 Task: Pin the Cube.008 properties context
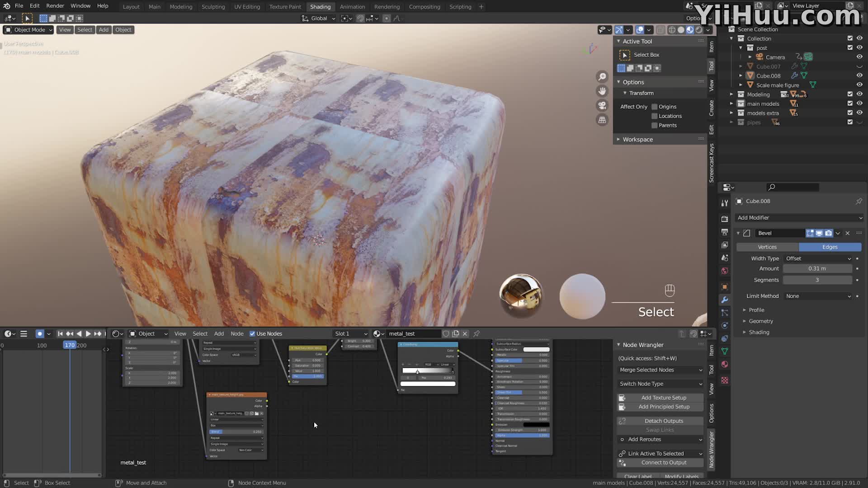click(859, 201)
